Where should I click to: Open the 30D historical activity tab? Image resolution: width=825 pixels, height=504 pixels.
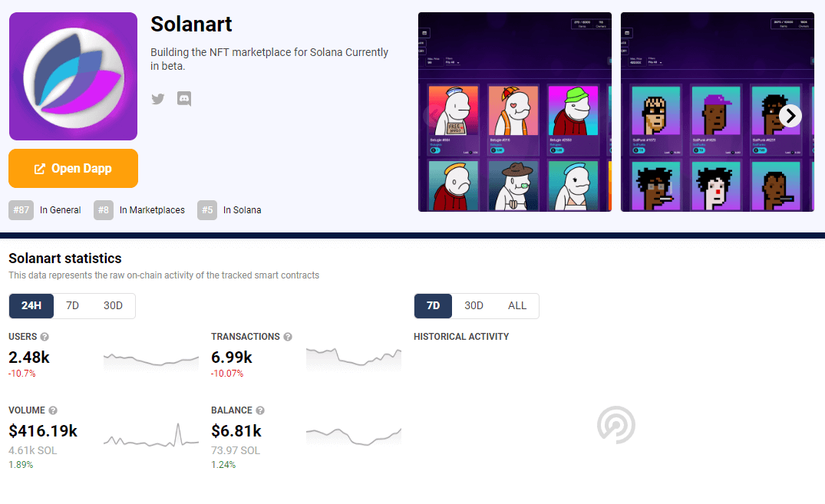(474, 305)
